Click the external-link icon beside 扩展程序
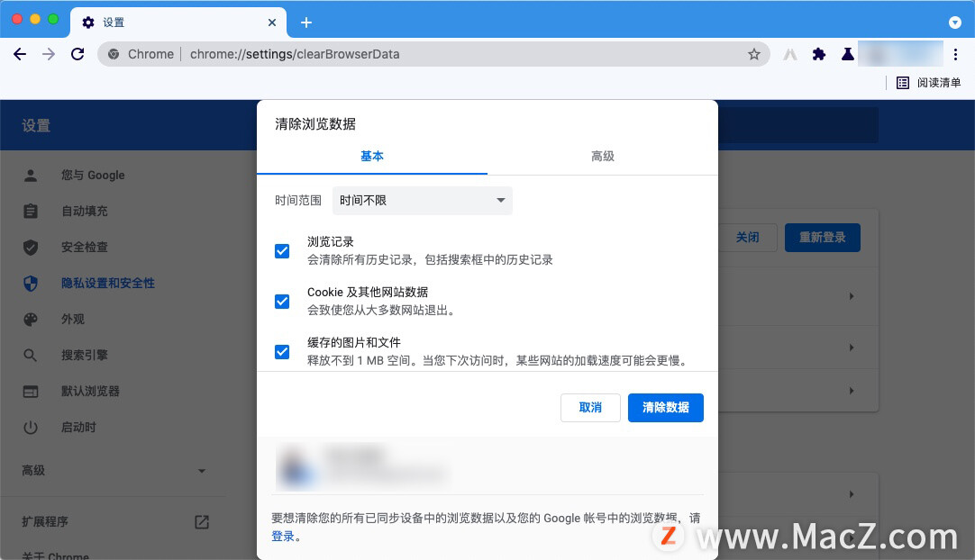The height and width of the screenshot is (560, 975). click(202, 522)
